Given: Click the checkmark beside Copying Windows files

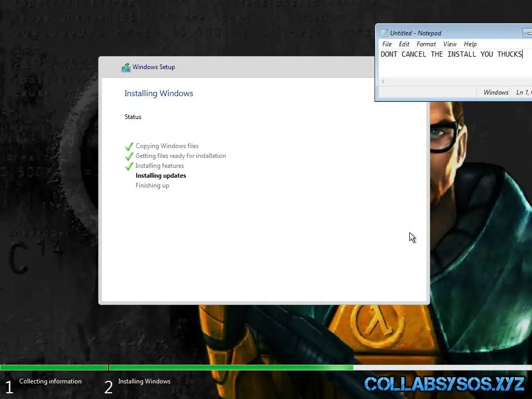Looking at the screenshot, I should (129, 147).
